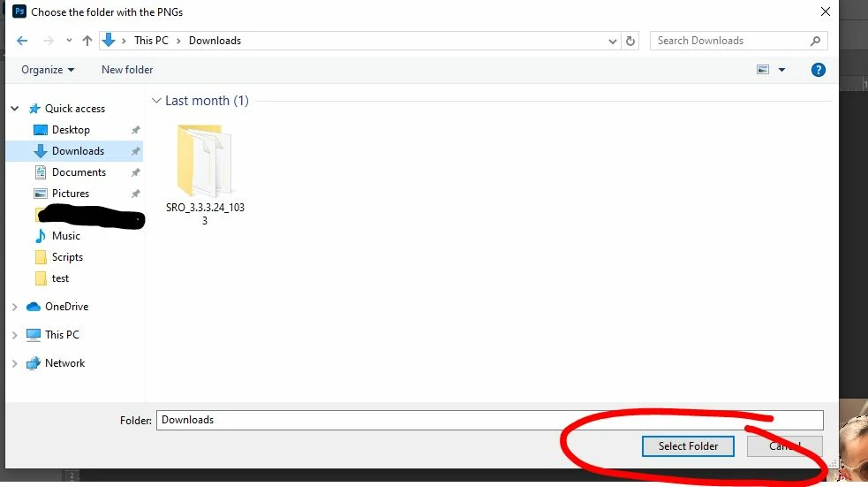Change the view layout icon
Image resolution: width=868 pixels, height=487 pixels.
[763, 70]
